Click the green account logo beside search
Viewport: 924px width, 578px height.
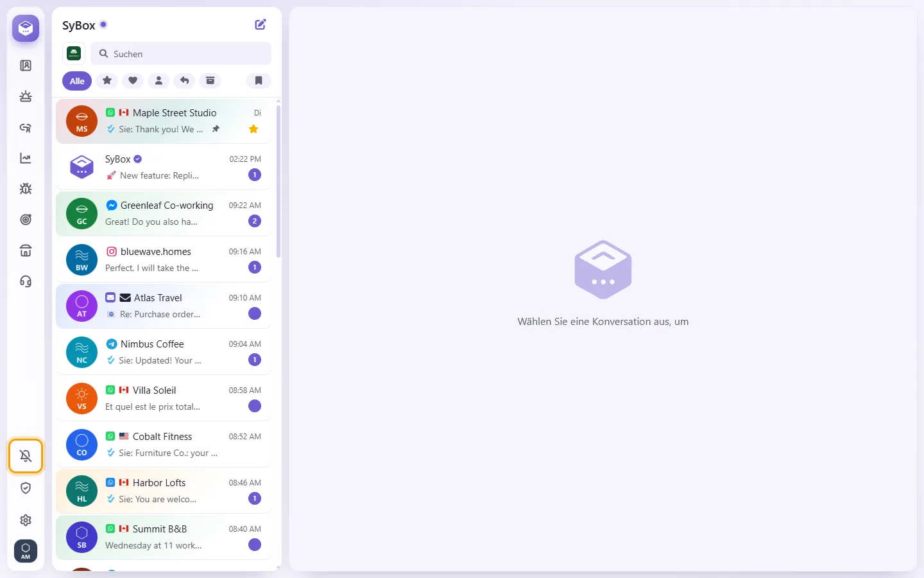tap(74, 53)
